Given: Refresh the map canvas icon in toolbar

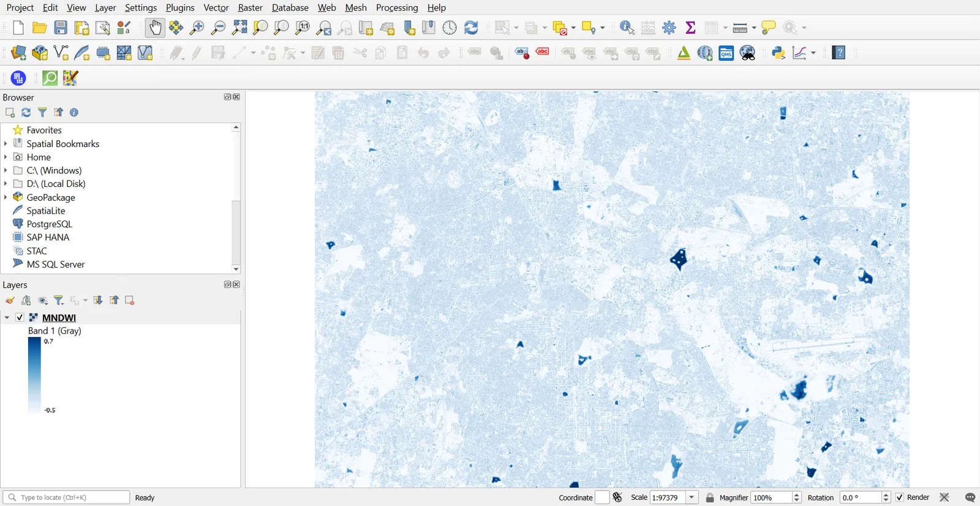Looking at the screenshot, I should (x=471, y=28).
